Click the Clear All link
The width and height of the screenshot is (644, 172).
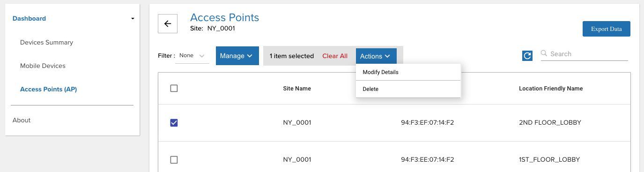(335, 56)
